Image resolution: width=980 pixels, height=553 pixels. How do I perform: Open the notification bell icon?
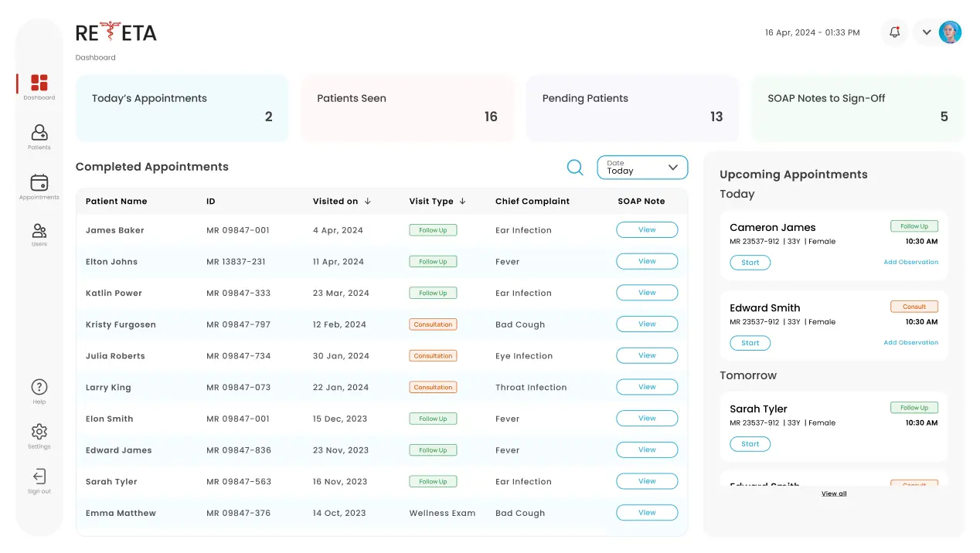coord(894,32)
